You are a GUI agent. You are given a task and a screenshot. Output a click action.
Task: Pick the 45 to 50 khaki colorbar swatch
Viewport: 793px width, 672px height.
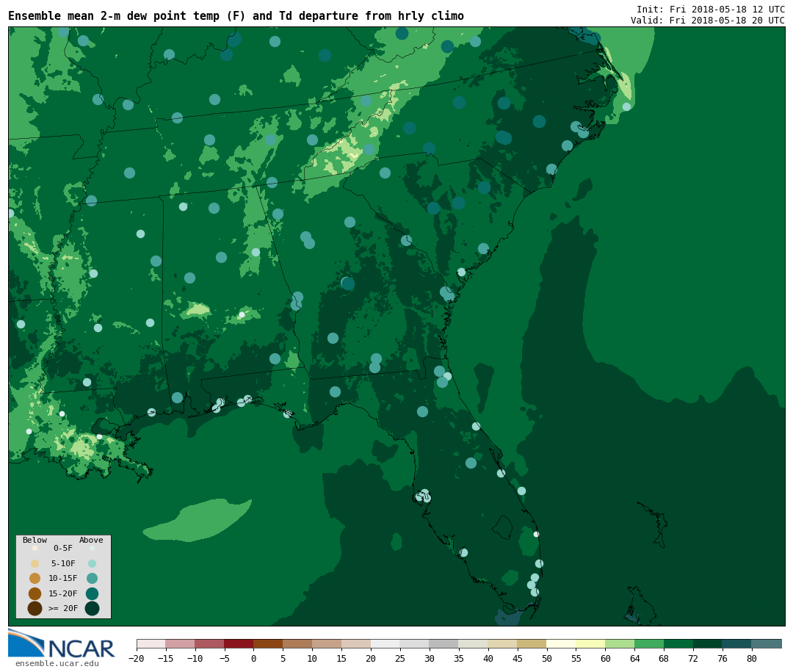[x=532, y=643]
